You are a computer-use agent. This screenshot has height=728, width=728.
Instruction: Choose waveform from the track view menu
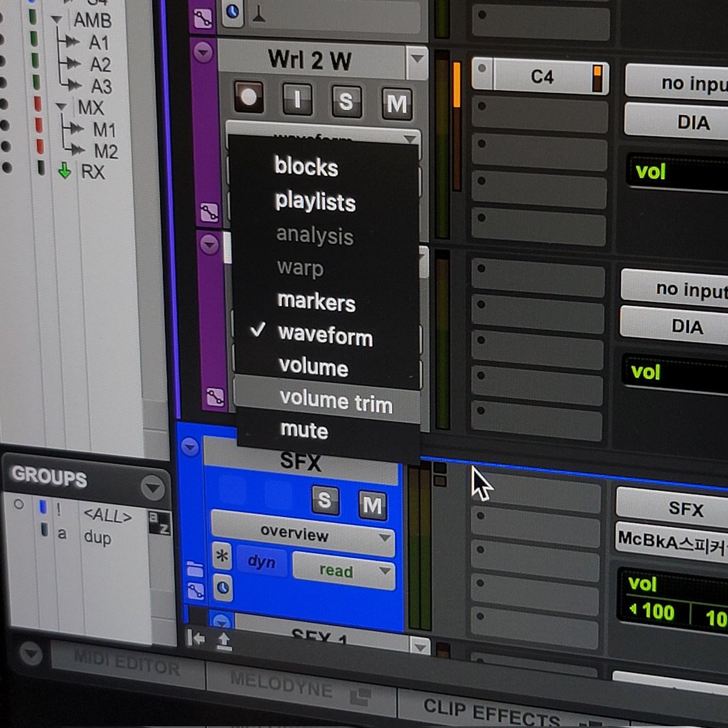(325, 335)
